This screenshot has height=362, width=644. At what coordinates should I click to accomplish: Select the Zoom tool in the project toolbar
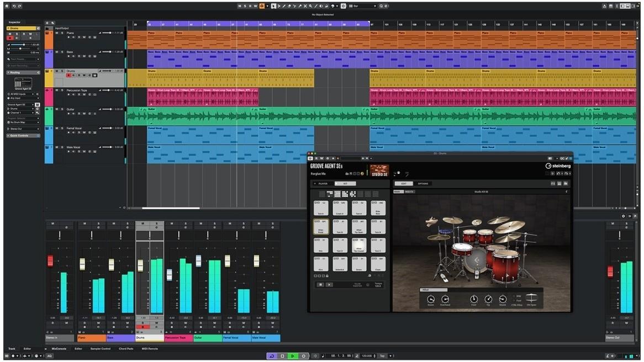(x=310, y=6)
